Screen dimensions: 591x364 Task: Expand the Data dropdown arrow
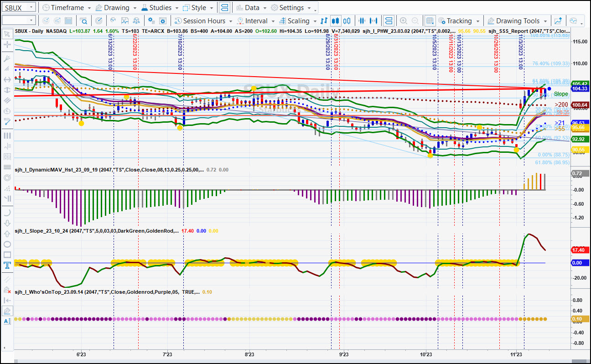[x=264, y=8]
